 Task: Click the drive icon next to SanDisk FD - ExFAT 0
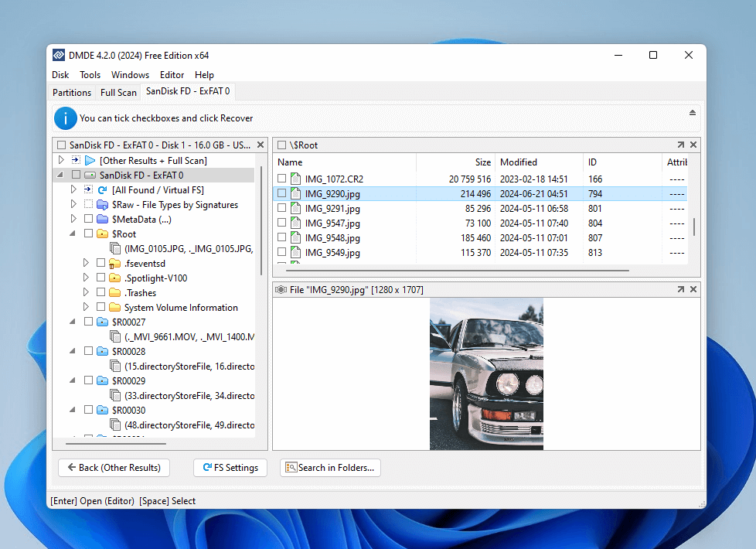(x=90, y=174)
